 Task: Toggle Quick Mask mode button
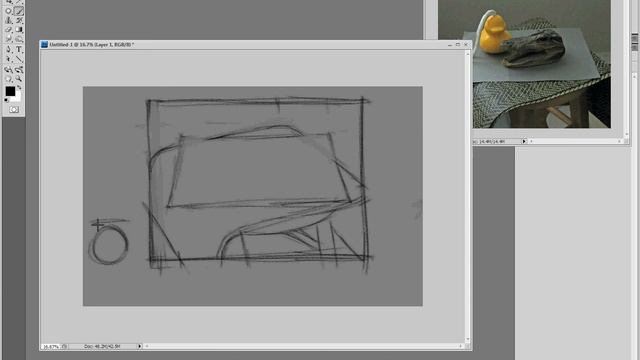[x=14, y=109]
